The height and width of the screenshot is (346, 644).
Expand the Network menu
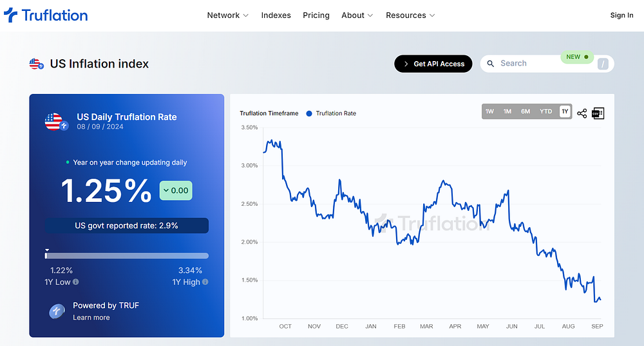pyautogui.click(x=227, y=15)
